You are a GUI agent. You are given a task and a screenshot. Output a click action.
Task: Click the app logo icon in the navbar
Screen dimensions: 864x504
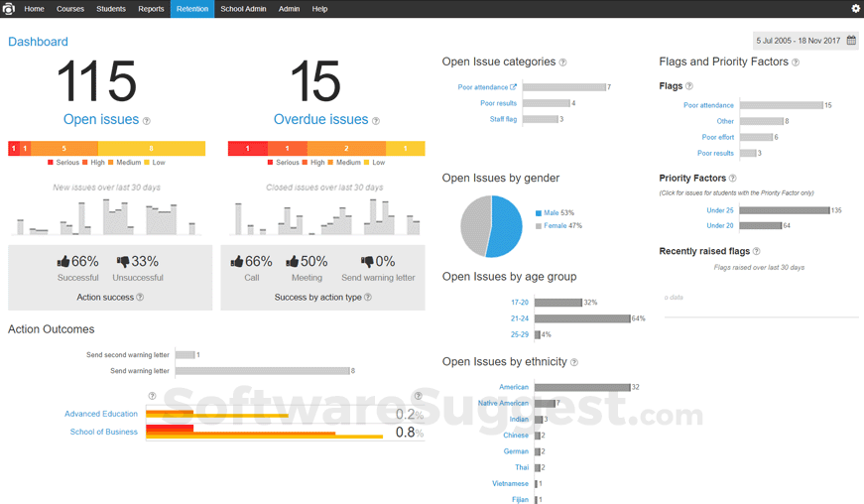[9, 9]
